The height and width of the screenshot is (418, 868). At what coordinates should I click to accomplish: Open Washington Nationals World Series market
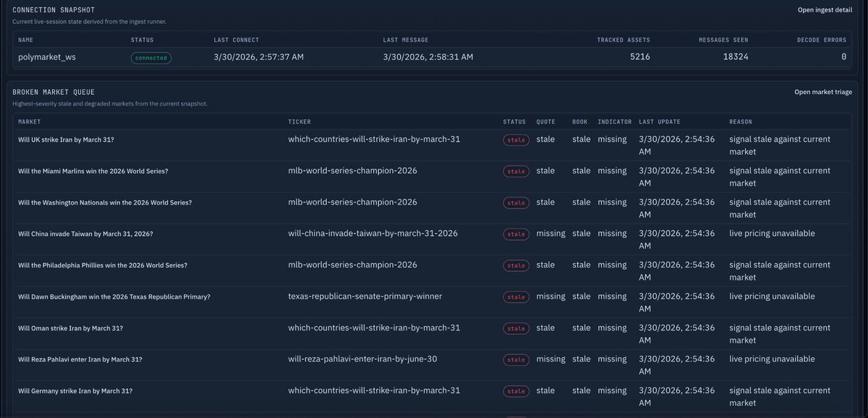[x=105, y=202]
